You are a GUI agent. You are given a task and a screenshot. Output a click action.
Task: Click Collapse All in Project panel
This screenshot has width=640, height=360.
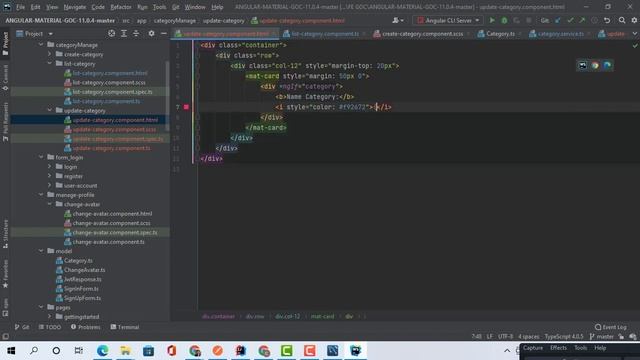pyautogui.click(x=136, y=33)
